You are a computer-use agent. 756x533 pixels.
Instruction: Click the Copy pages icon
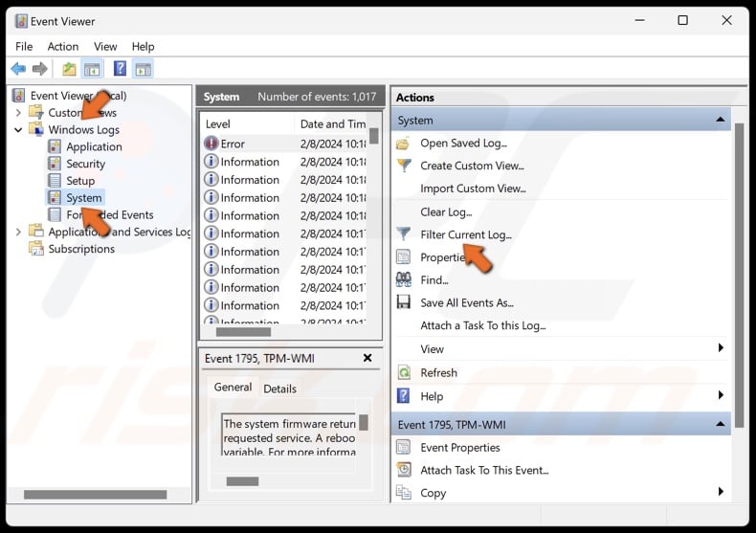tap(404, 493)
